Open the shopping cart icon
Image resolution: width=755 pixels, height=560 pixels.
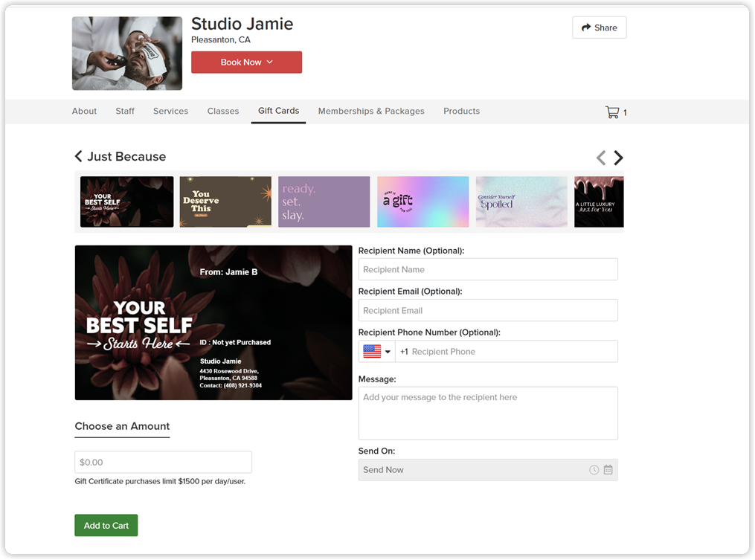tap(612, 112)
